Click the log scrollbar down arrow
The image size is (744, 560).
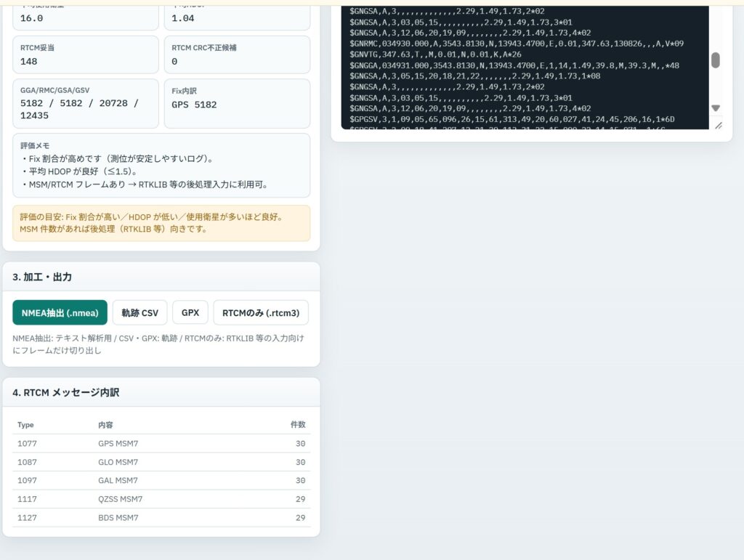716,108
